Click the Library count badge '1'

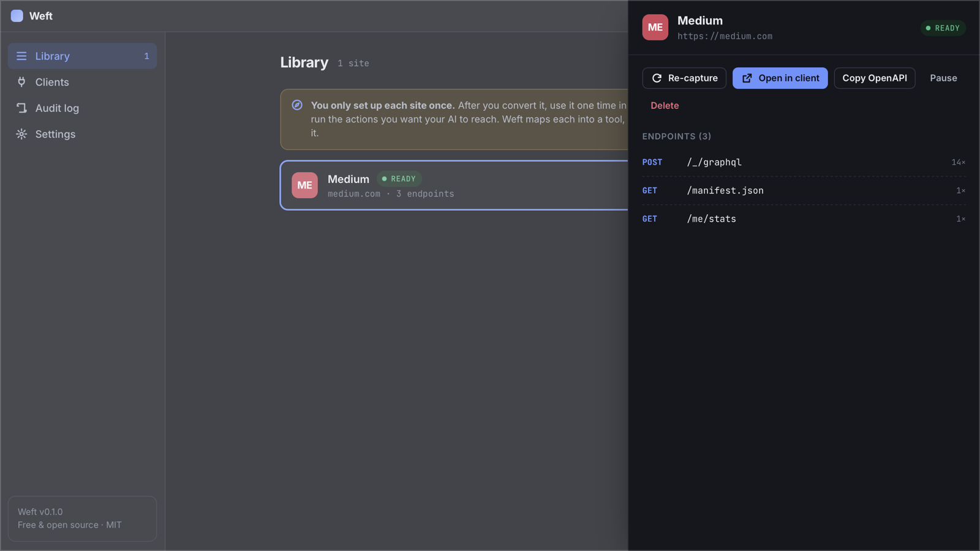(x=146, y=56)
